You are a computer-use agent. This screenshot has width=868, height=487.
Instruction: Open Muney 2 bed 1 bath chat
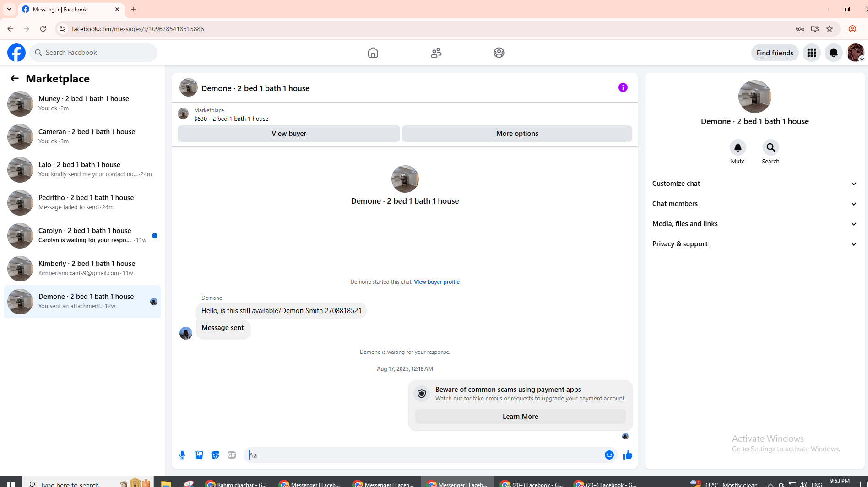tap(82, 103)
